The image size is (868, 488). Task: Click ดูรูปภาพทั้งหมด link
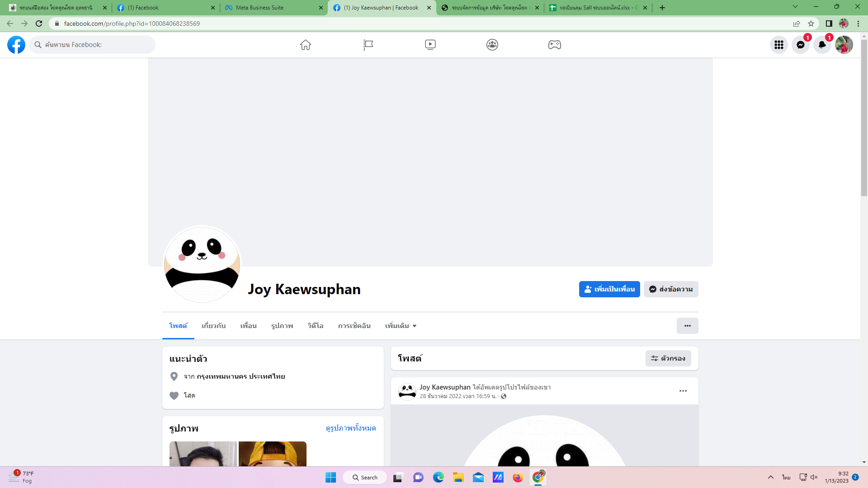pos(350,428)
